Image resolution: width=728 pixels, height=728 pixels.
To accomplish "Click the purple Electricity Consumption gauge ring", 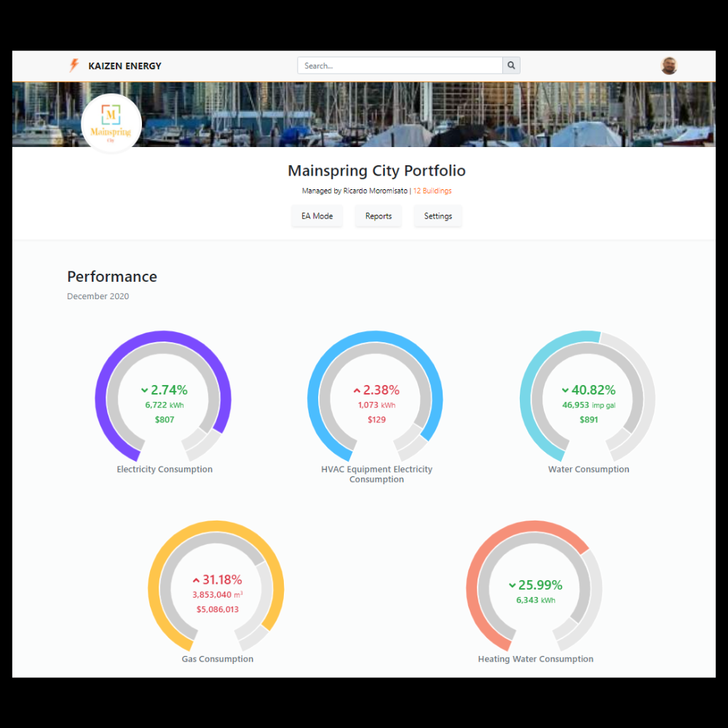I will pyautogui.click(x=165, y=336).
